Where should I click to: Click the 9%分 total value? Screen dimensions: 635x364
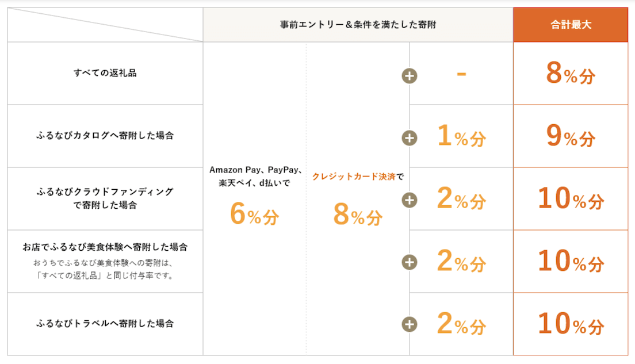[x=571, y=136]
